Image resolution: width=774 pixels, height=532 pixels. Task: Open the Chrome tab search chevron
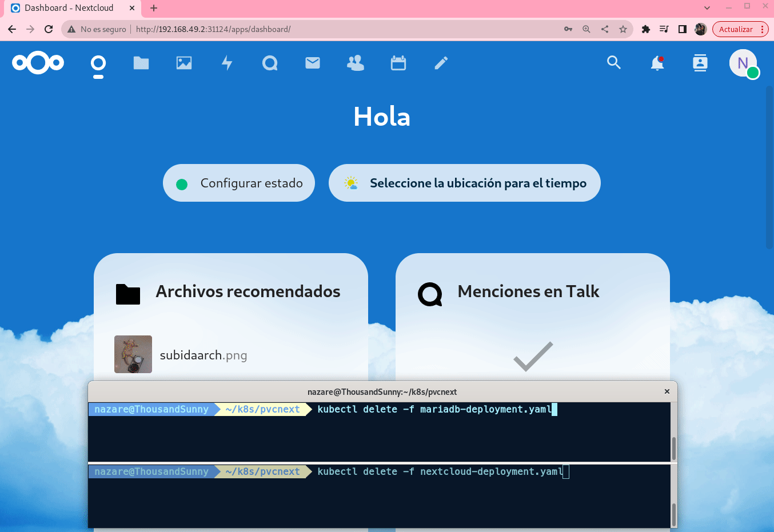[707, 8]
